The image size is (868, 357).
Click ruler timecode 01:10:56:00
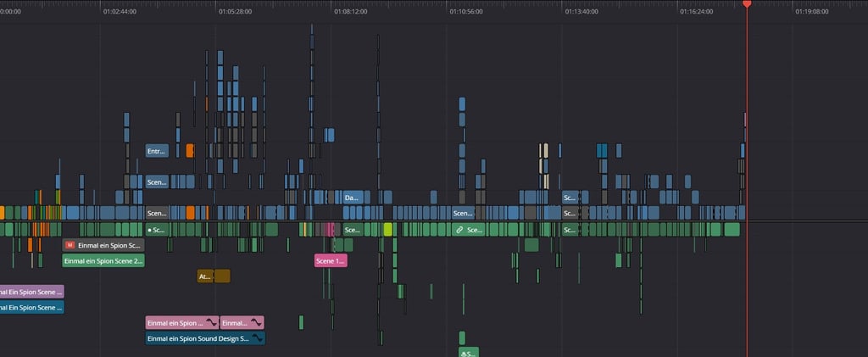[x=466, y=12]
